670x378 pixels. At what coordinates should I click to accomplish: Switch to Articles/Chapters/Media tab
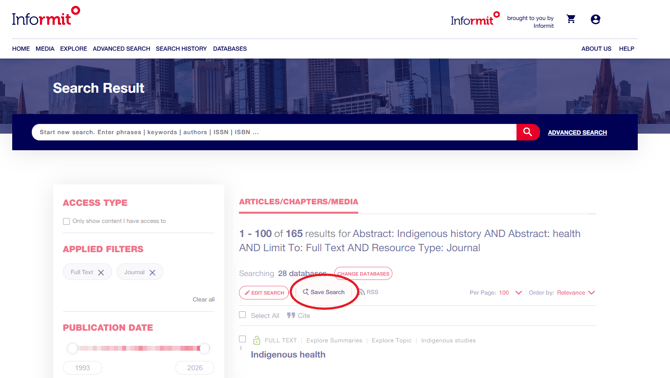pos(298,202)
